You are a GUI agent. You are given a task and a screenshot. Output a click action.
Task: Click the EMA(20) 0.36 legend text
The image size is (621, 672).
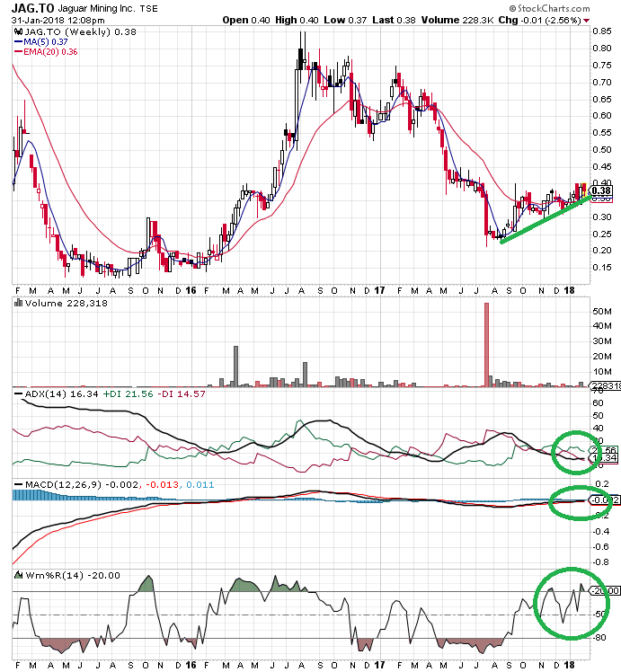click(x=50, y=52)
